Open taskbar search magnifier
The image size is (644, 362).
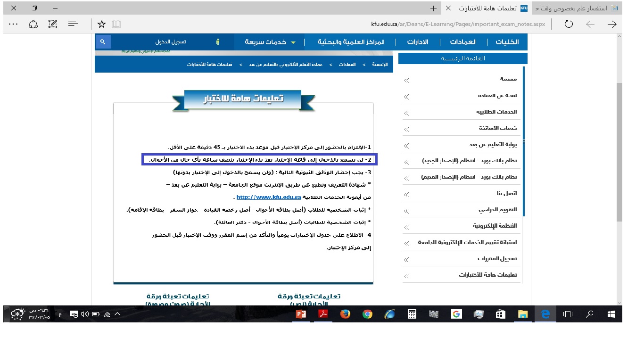pyautogui.click(x=589, y=314)
